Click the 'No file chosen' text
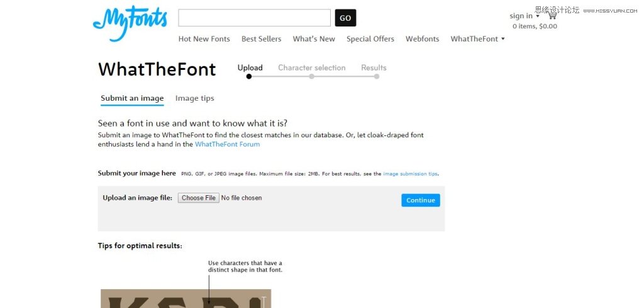 point(241,198)
